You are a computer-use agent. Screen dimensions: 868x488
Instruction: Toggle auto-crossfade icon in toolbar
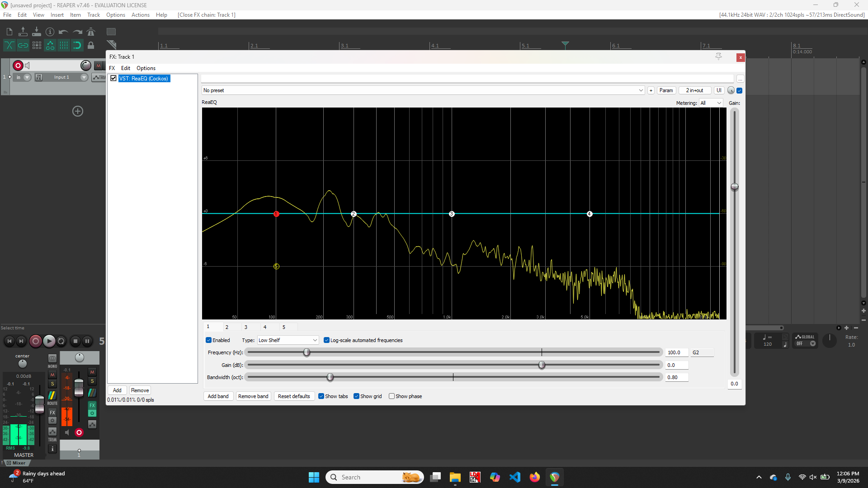pyautogui.click(x=9, y=45)
